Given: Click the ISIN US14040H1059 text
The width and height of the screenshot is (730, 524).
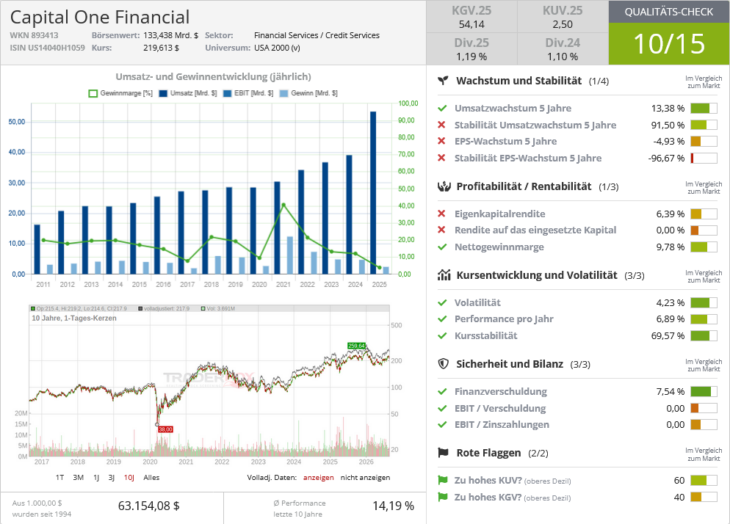Looking at the screenshot, I should (x=47, y=47).
